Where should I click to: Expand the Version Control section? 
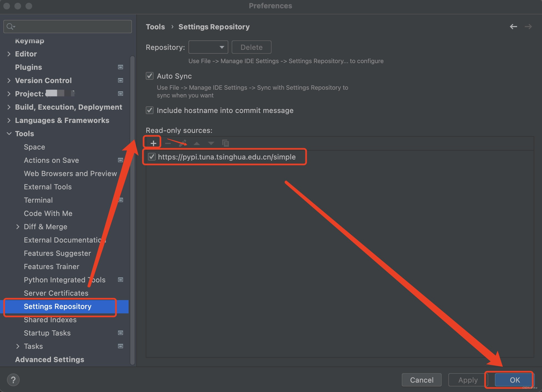point(9,80)
